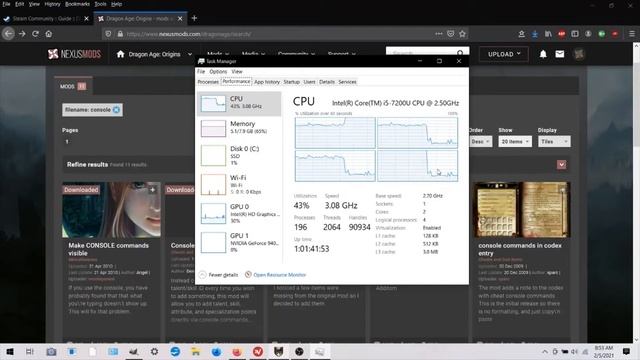Switch to Users tab
The width and height of the screenshot is (640, 360).
[309, 82]
